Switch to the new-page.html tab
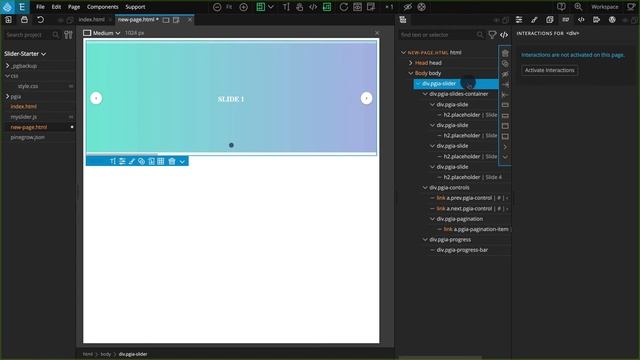Screen dimensions: 640x360 tap(136, 20)
